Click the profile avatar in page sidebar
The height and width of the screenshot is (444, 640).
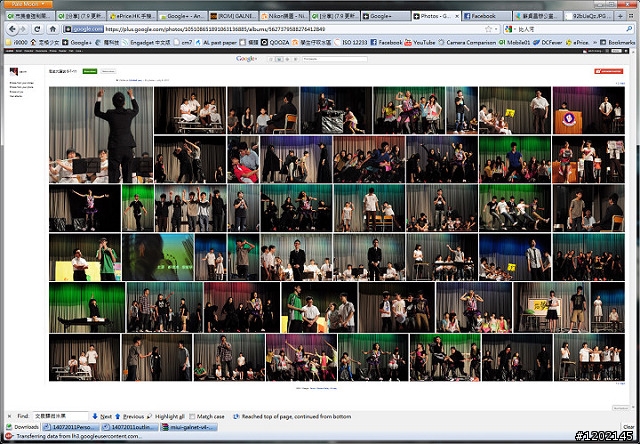14,71
